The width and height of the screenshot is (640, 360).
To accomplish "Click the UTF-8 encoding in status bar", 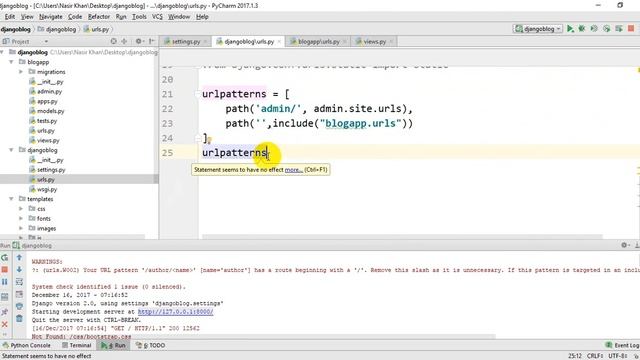I will click(619, 356).
